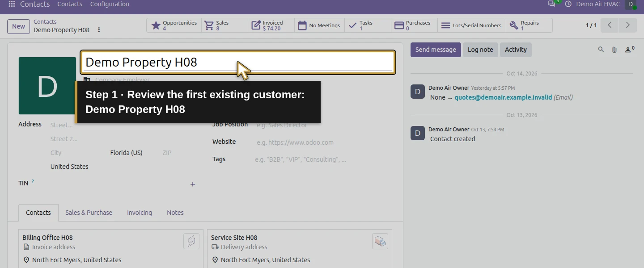Open Lots/Serial Numbers stat button
Screen dimensions: 644x268
(x=472, y=25)
